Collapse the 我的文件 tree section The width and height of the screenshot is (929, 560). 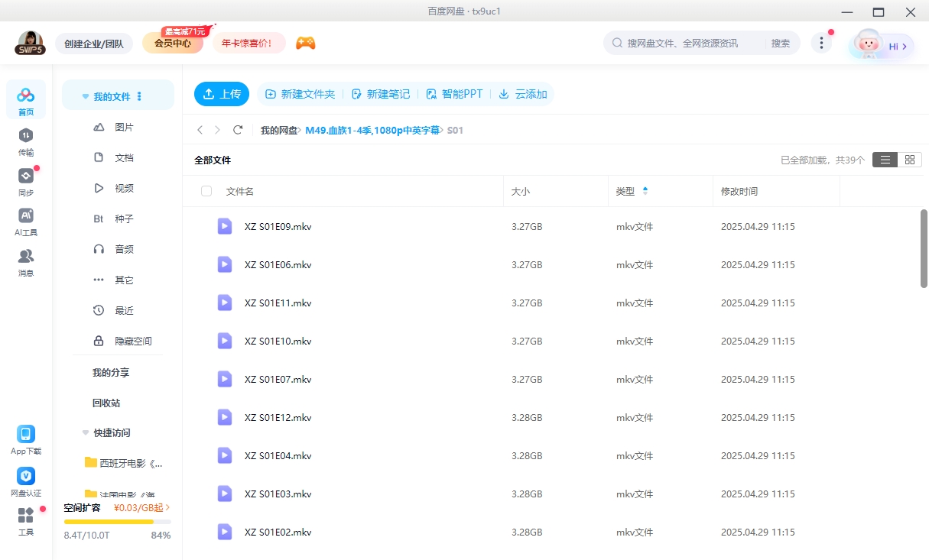pos(86,97)
